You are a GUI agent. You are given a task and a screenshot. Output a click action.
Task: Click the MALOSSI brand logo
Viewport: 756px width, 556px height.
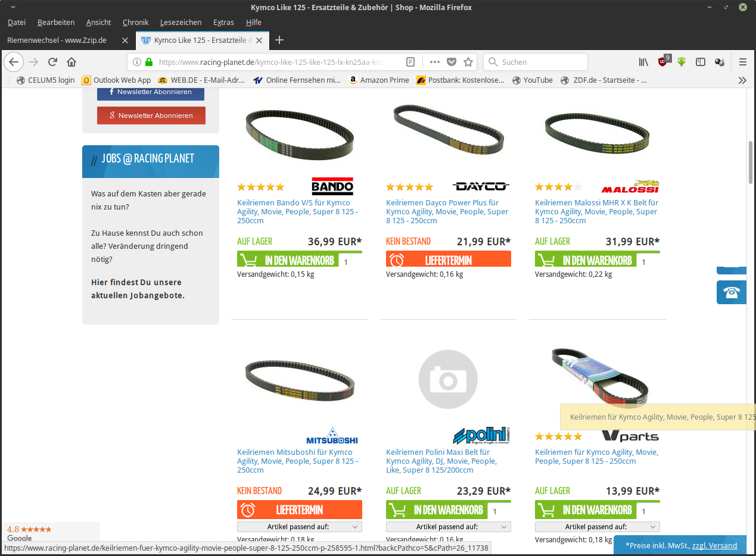pyautogui.click(x=630, y=187)
